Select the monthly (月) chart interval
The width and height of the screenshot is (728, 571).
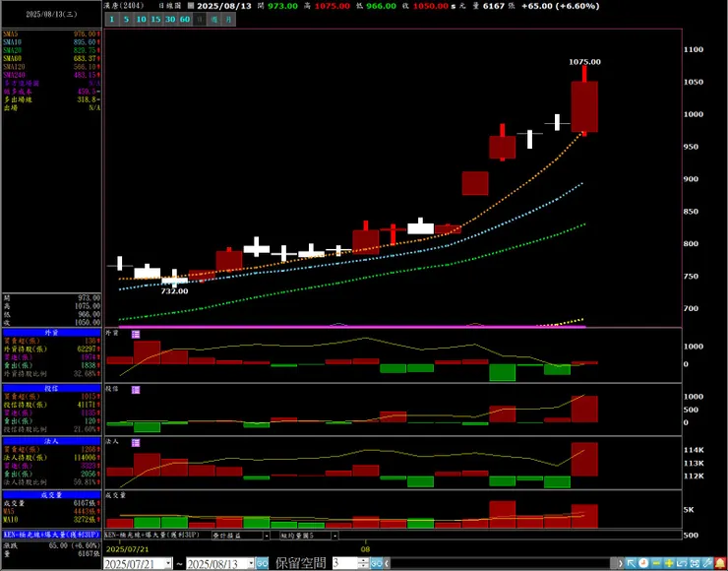point(228,19)
